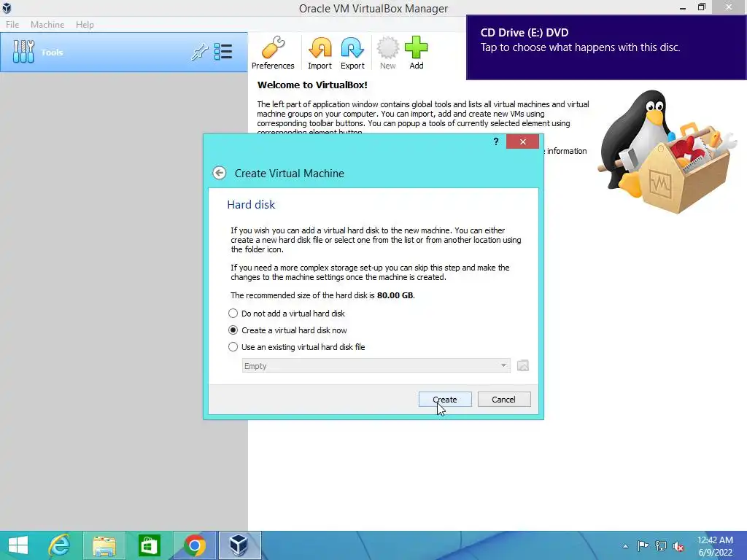Screen dimensions: 747x560
Task: Click the muted volume tray icon
Action: click(x=678, y=546)
